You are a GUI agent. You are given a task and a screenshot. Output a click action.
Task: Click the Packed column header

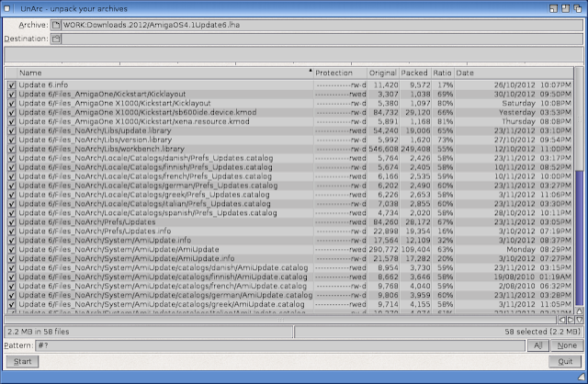pos(414,73)
